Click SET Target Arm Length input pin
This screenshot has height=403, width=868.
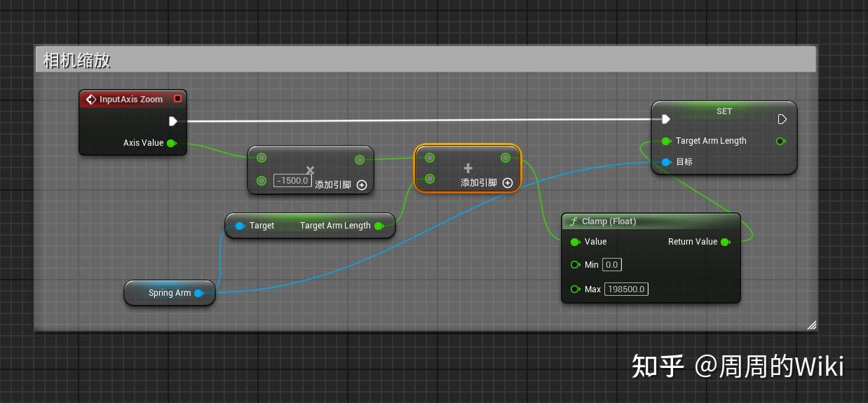point(666,141)
